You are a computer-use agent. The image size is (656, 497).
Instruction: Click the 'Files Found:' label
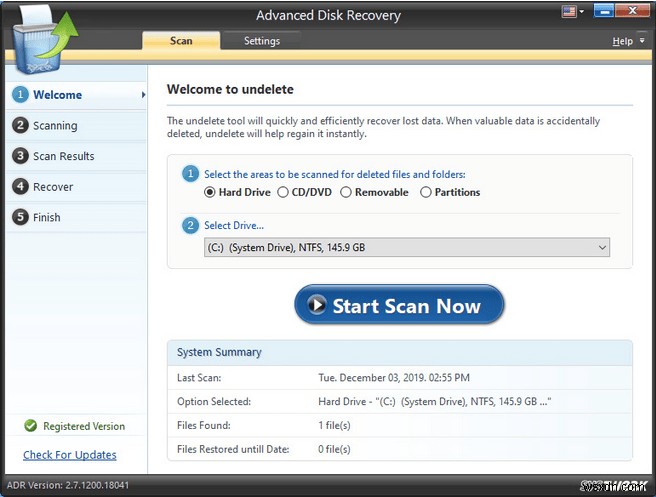click(204, 425)
